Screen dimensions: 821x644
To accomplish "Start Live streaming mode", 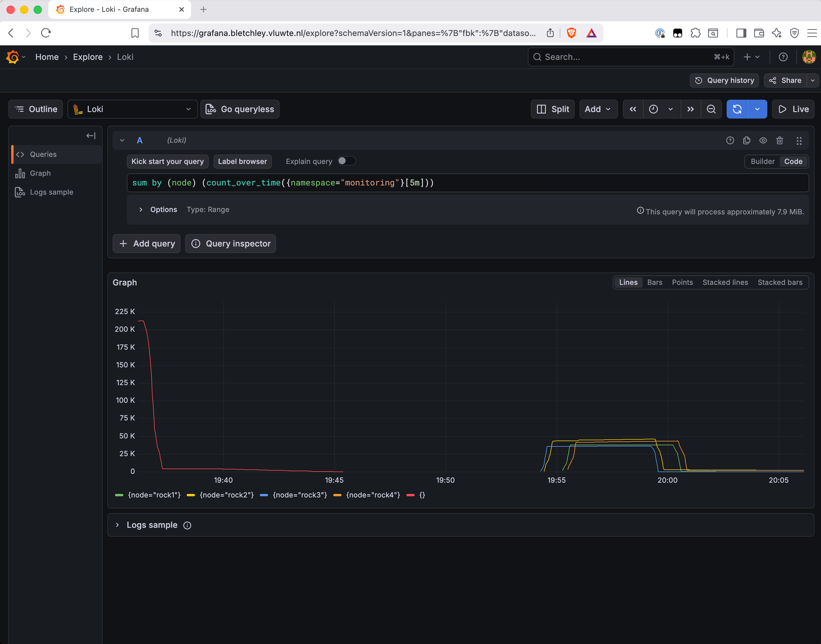I will pyautogui.click(x=793, y=109).
